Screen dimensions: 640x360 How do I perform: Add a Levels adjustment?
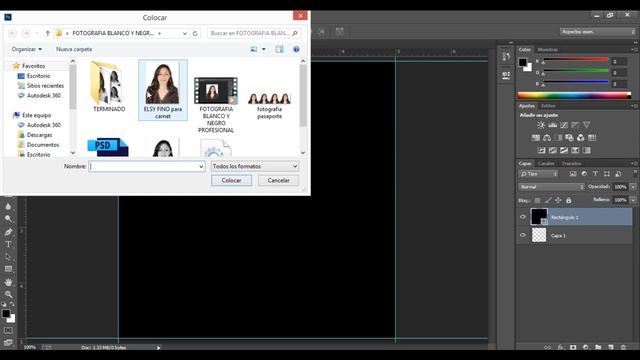[553, 125]
